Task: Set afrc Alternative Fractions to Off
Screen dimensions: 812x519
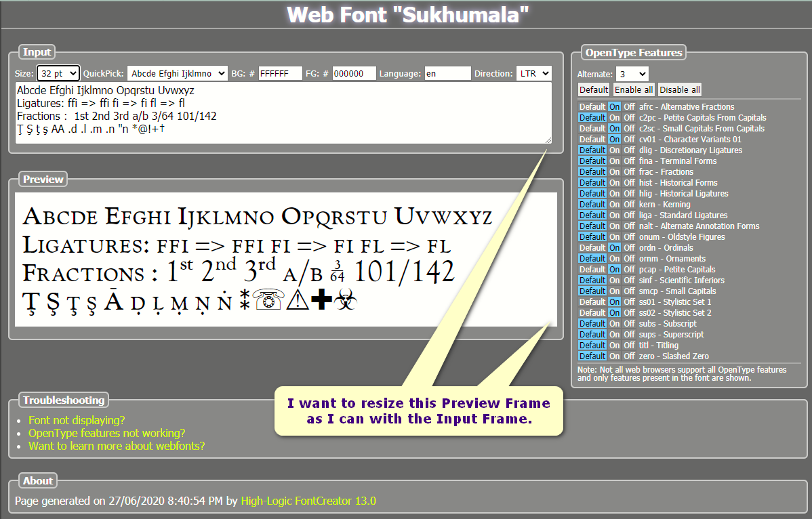Action: 629,106
